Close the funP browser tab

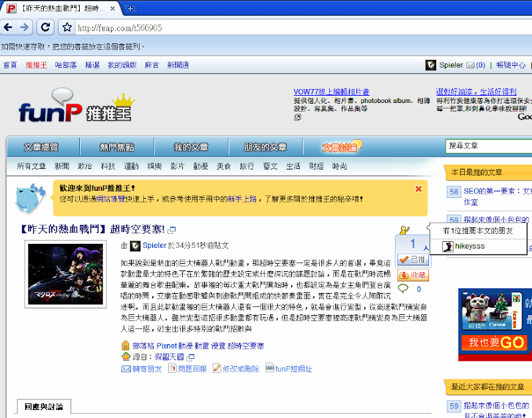112,9
